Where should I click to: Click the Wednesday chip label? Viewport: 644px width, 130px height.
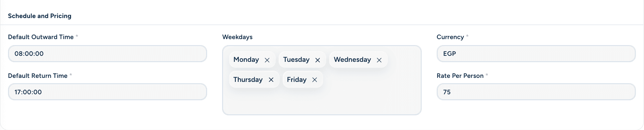point(352,59)
